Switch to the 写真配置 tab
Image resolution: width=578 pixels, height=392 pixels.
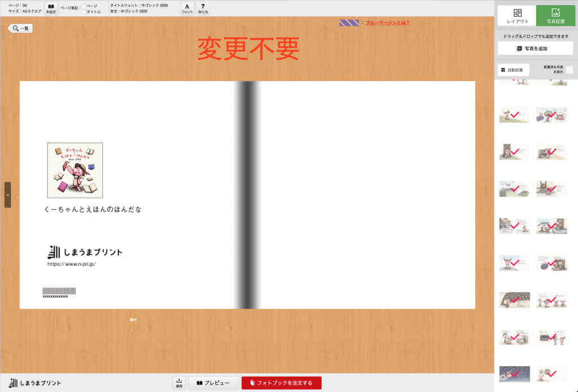pos(555,16)
